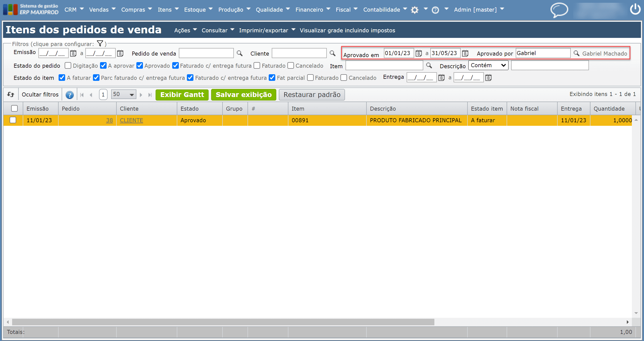This screenshot has height=341, width=644.
Task: Open the Contém description dropdown
Action: [488, 65]
